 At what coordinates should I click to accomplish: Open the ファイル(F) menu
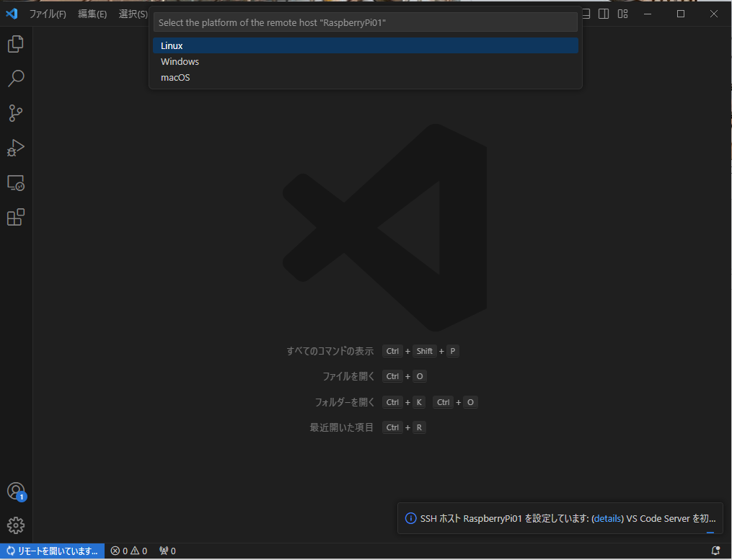pyautogui.click(x=48, y=14)
